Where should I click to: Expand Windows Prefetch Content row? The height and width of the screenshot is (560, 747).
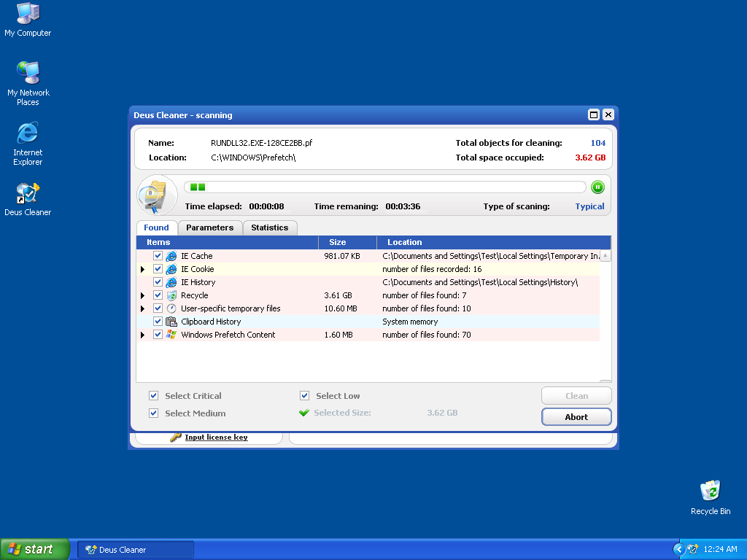tap(143, 335)
